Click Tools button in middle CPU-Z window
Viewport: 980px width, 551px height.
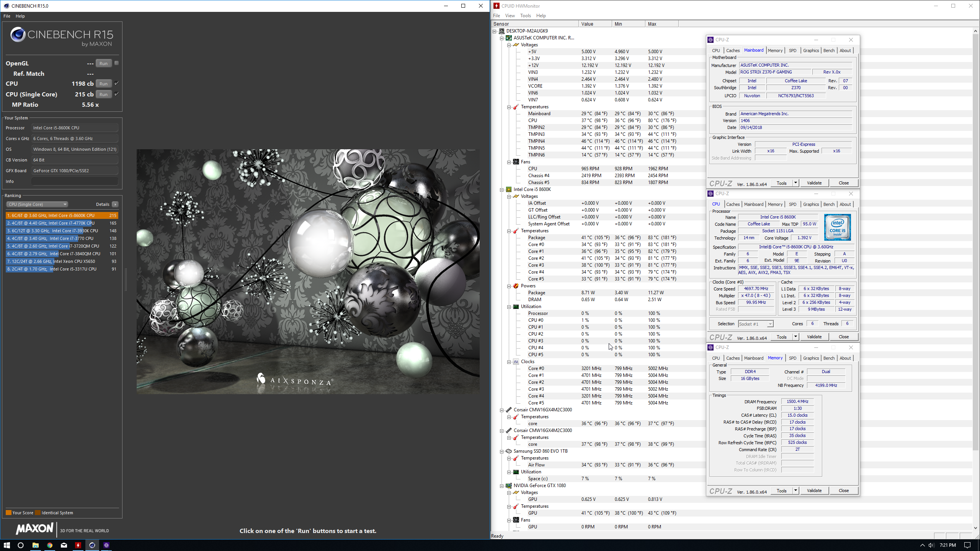[781, 337]
